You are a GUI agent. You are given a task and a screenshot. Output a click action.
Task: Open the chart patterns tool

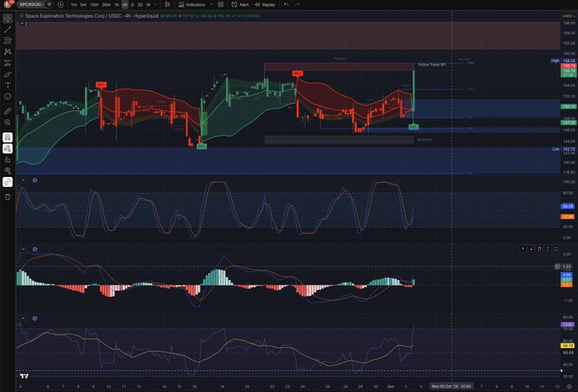click(8, 52)
